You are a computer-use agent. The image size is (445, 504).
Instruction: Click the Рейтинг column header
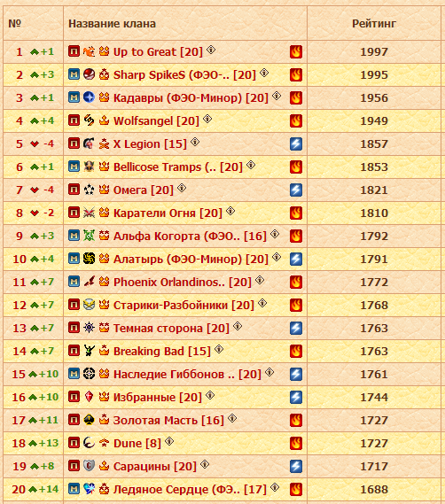pos(374,23)
